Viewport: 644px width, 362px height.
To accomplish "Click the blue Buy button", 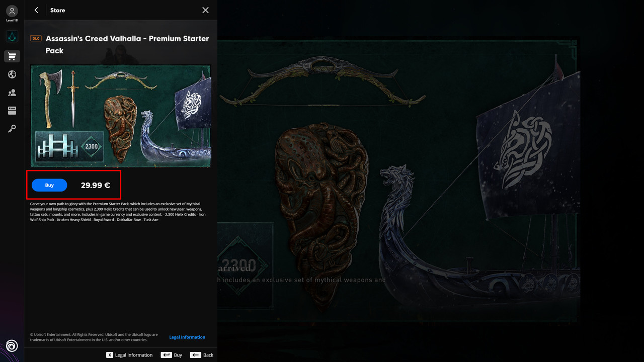I will tap(49, 185).
